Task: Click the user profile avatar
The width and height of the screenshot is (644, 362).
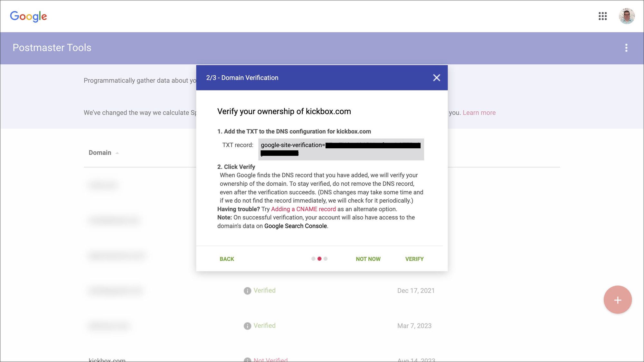Action: coord(626,16)
